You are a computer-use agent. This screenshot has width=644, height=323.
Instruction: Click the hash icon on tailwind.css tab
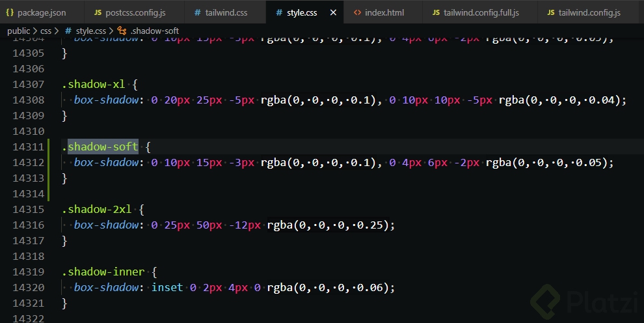tap(197, 12)
